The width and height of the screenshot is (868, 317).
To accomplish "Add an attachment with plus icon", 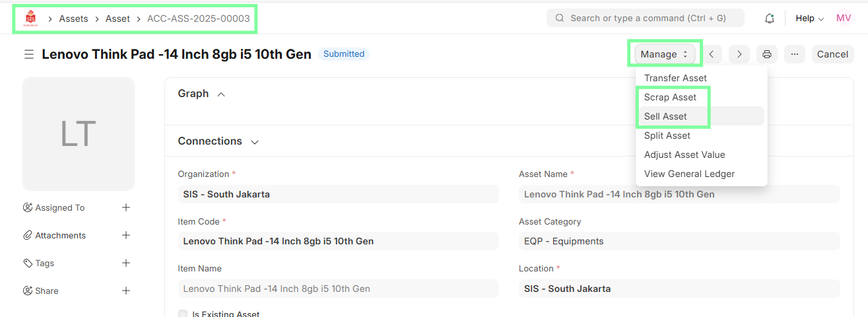I will tap(126, 235).
